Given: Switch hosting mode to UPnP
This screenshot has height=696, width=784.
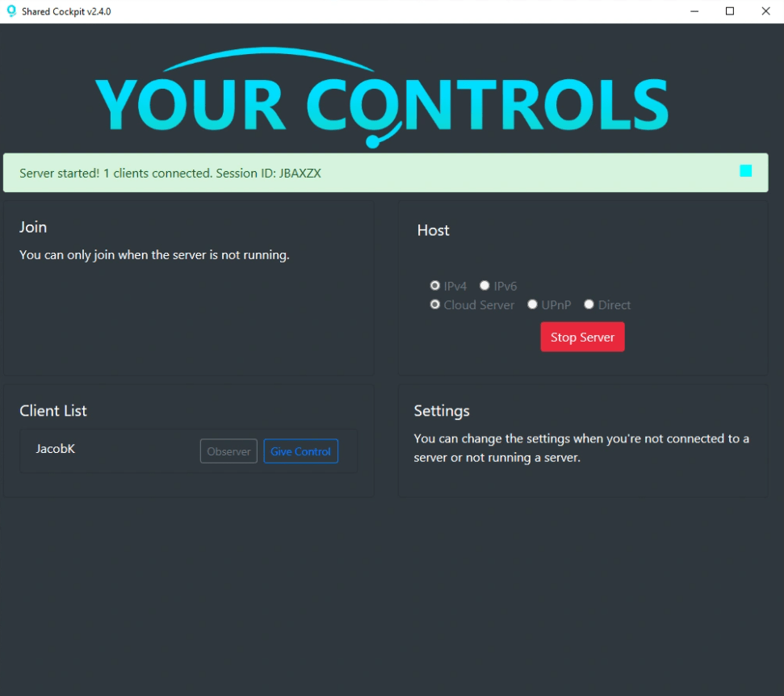Looking at the screenshot, I should [533, 305].
